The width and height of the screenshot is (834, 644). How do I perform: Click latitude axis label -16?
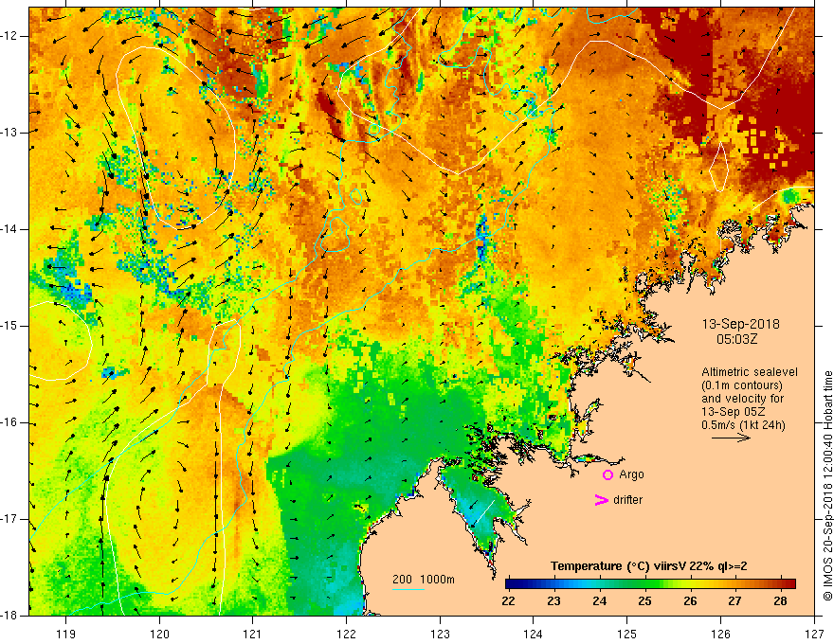9,422
